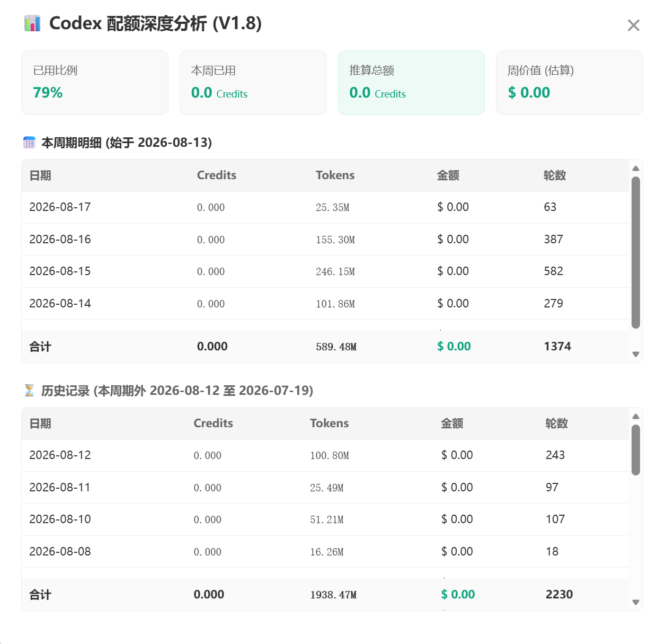Click the 2026-08-12 date cell
This screenshot has height=644, width=657.
pos(60,455)
